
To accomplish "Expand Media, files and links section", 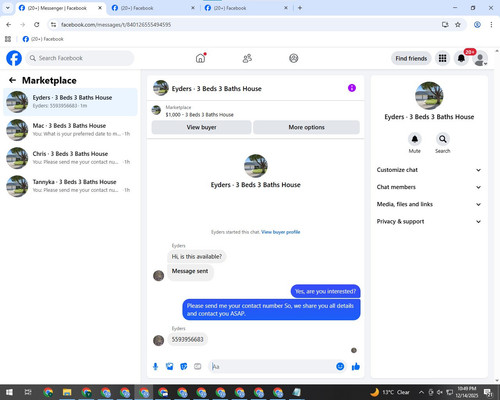I will point(429,204).
